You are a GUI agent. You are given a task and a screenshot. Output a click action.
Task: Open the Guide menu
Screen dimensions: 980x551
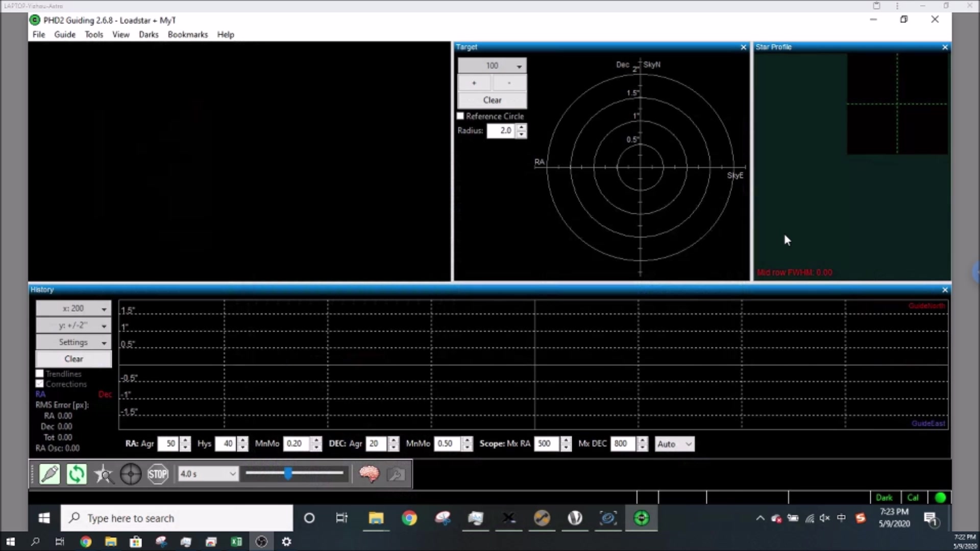click(x=64, y=34)
